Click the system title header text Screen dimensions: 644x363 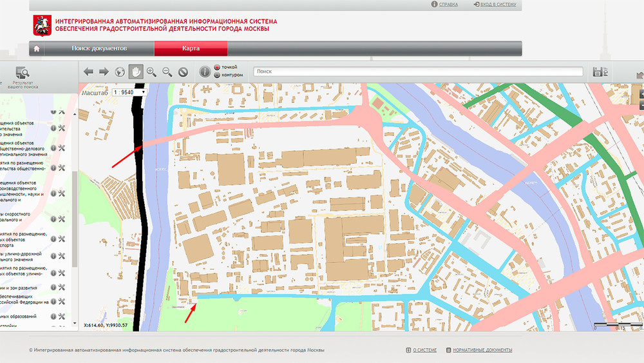[166, 25]
